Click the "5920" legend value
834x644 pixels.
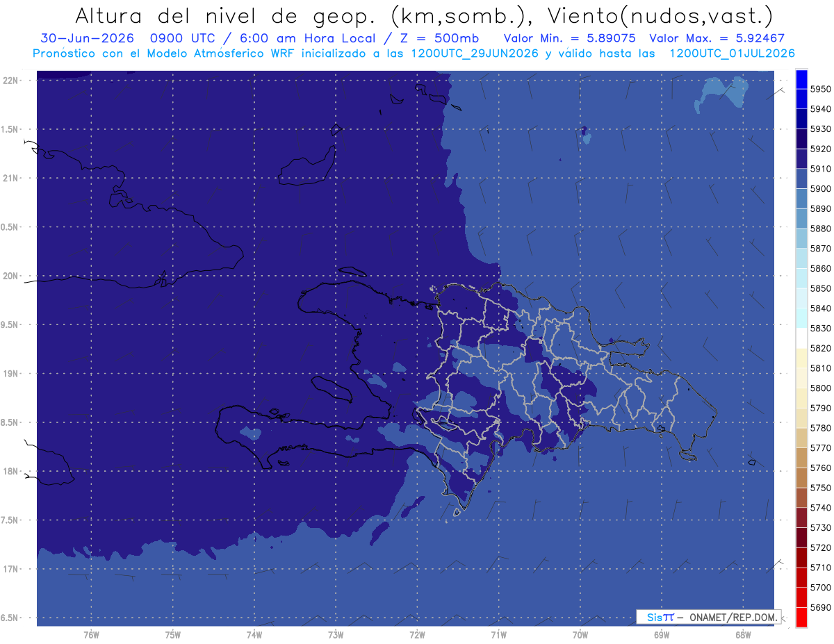click(821, 149)
